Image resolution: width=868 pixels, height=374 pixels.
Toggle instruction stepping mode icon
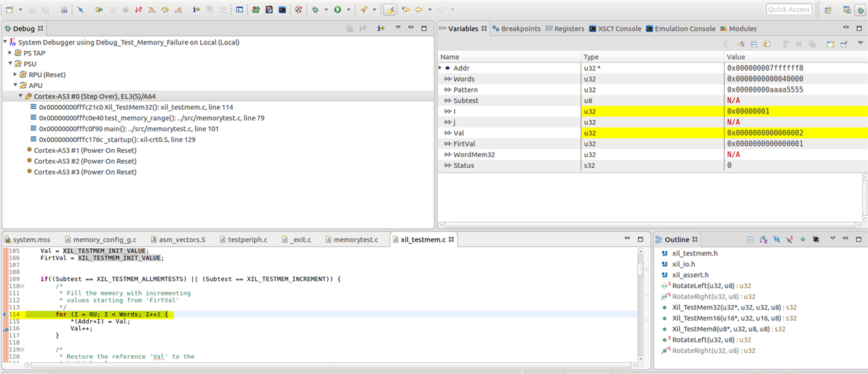pos(196,9)
